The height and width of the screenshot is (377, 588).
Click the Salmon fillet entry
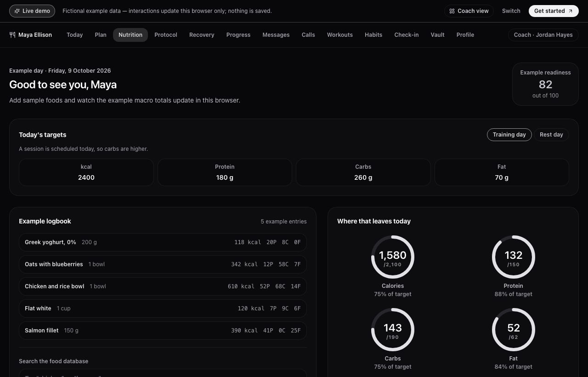click(163, 331)
